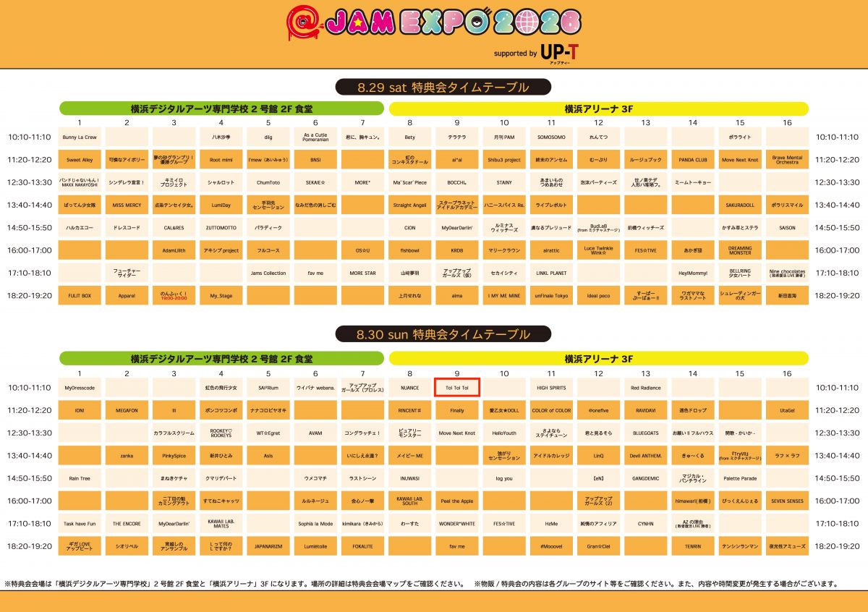Click the DREAMING MONSTER slot
The image size is (868, 612).
coord(740,251)
